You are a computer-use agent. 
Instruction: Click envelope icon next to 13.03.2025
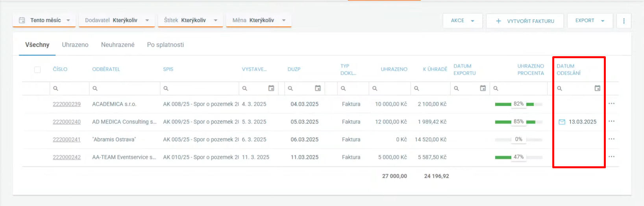[x=562, y=122]
